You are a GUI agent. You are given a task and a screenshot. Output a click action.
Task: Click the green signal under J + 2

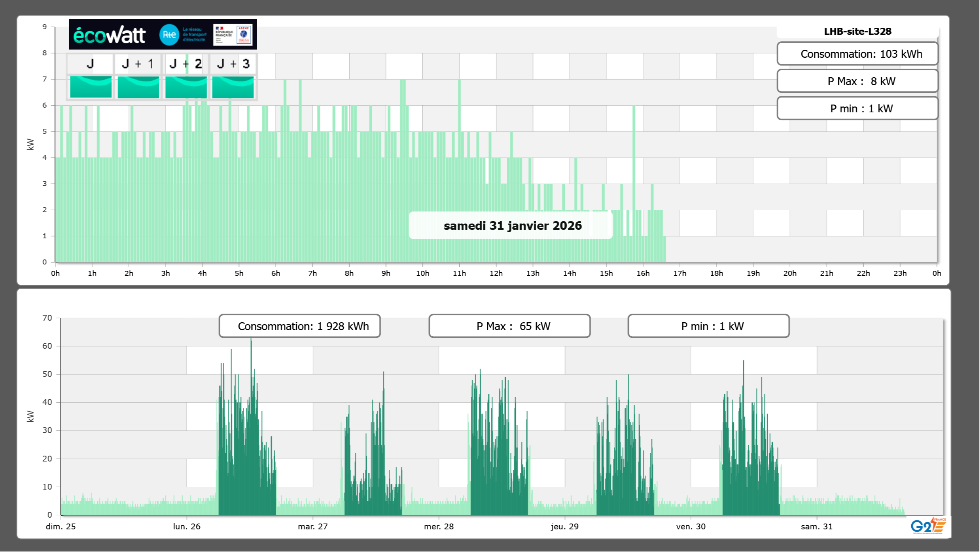(x=186, y=87)
